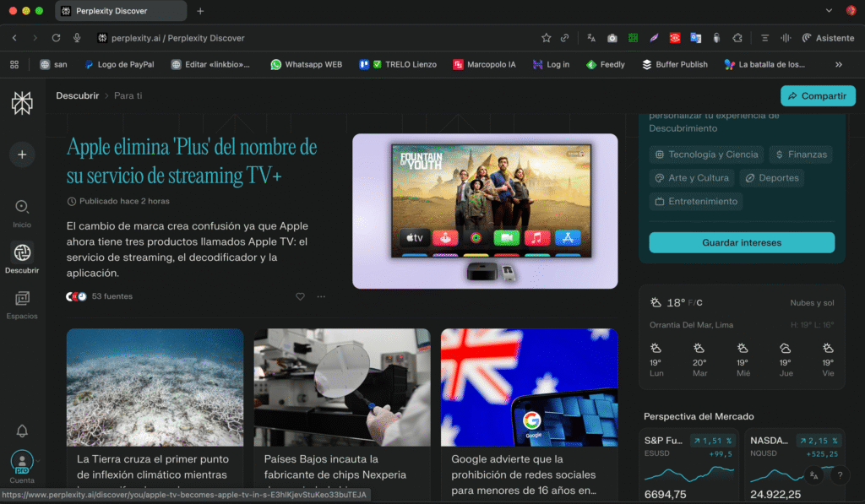The width and height of the screenshot is (865, 504).
Task: Toggle the Finanzas interest chip
Action: [x=800, y=154]
